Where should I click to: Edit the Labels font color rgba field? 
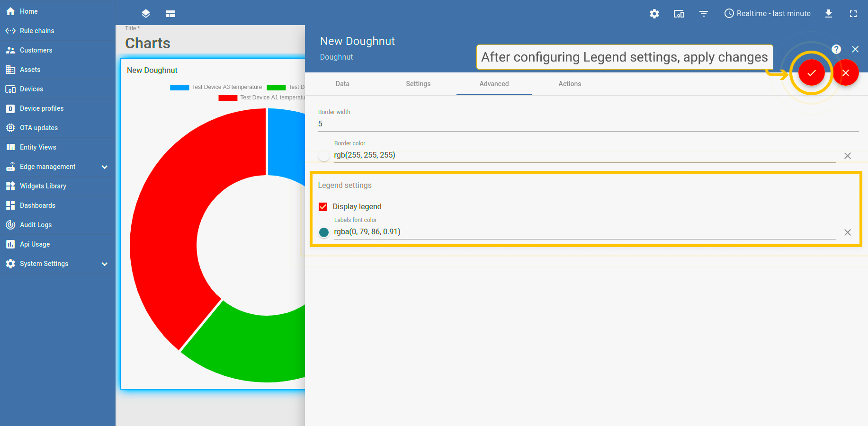click(585, 232)
